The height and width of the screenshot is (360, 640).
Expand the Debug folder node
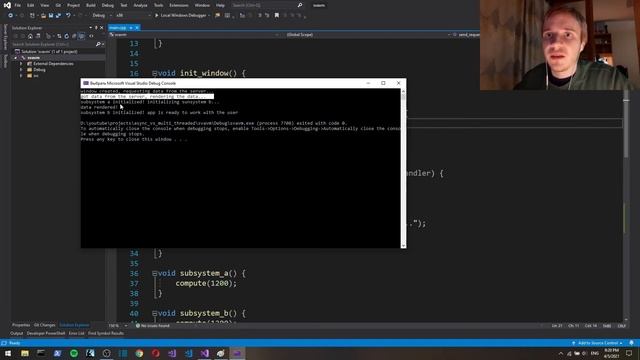click(x=21, y=70)
